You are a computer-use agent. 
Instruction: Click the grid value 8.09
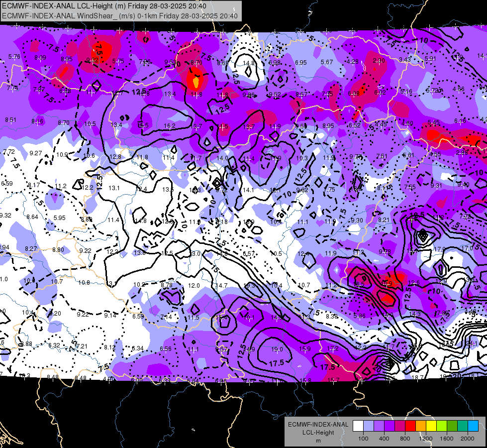40,58
